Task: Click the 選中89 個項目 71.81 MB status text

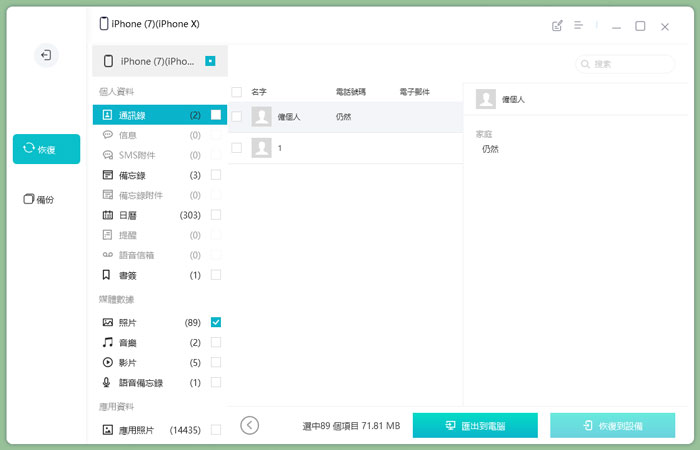Action: click(x=351, y=426)
